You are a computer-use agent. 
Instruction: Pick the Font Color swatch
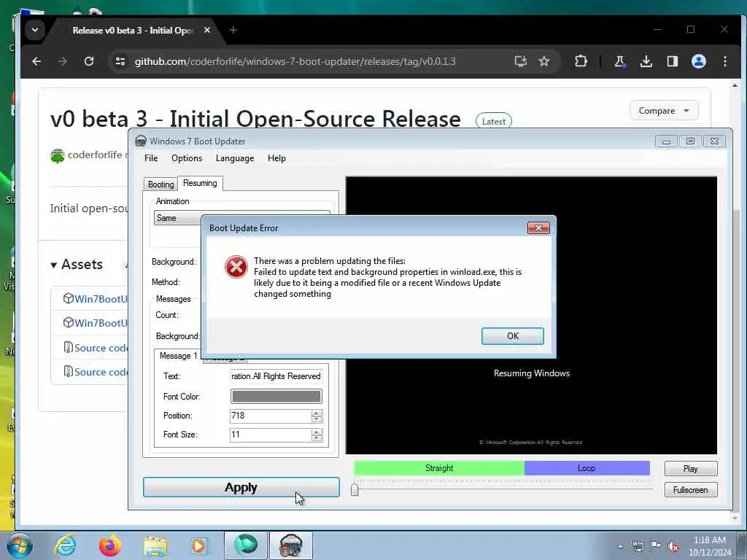276,396
